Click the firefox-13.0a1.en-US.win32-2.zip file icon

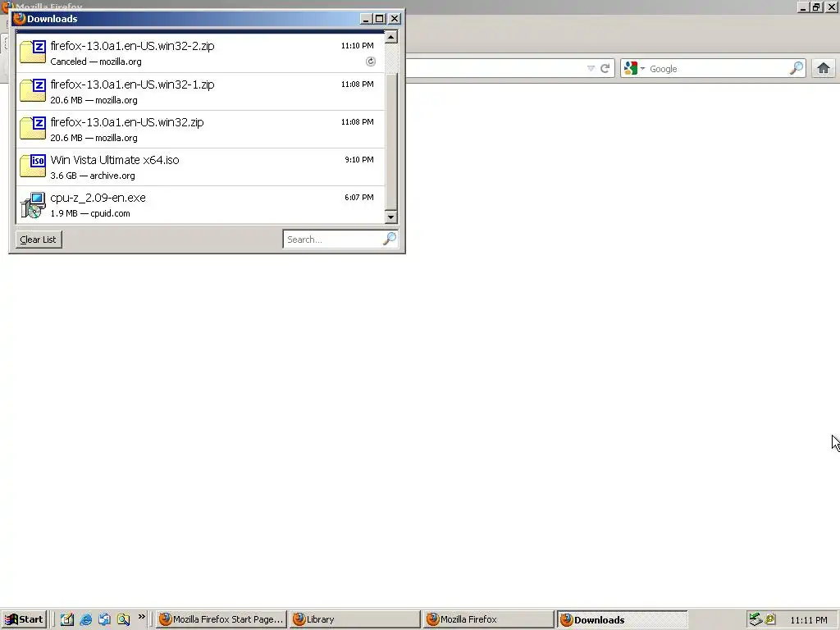[x=33, y=52]
